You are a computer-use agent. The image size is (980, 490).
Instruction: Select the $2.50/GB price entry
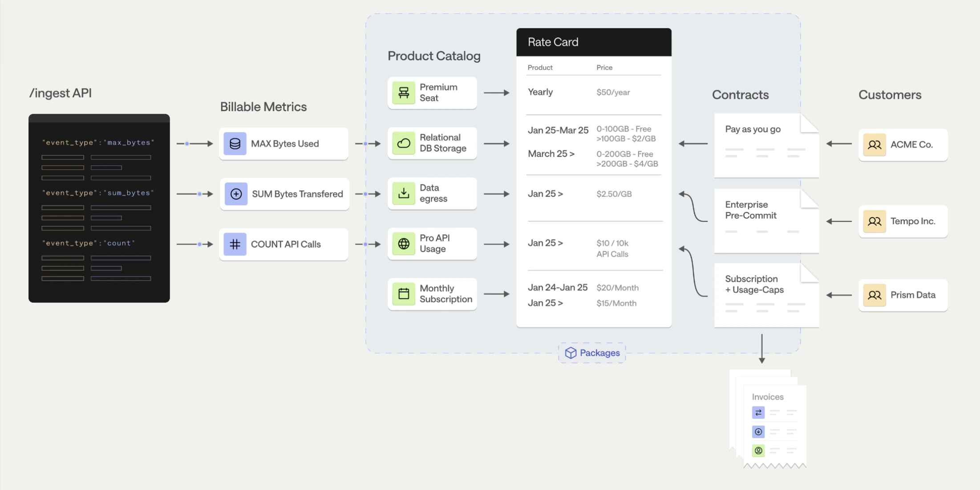click(614, 194)
